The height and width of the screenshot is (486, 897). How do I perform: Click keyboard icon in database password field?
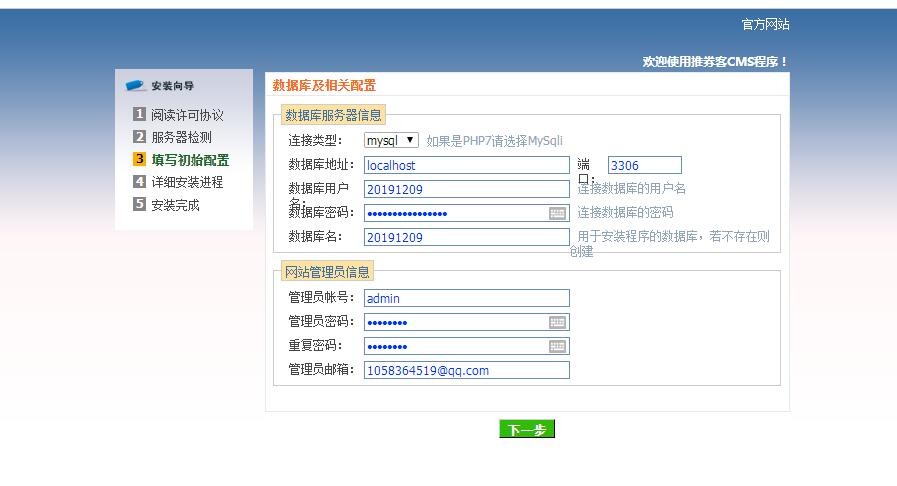pyautogui.click(x=557, y=213)
